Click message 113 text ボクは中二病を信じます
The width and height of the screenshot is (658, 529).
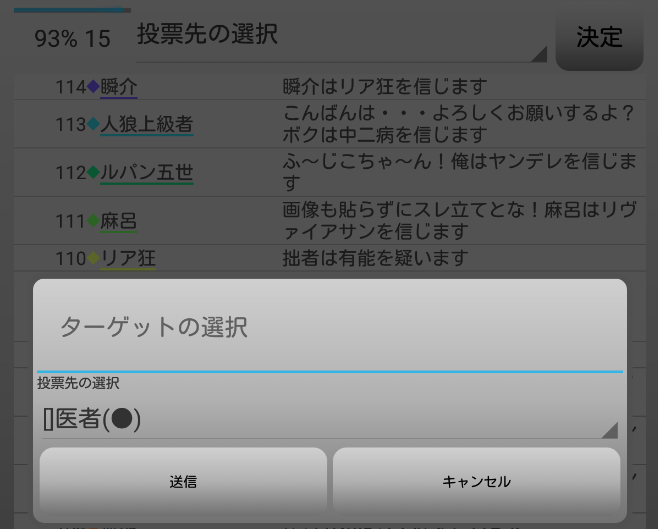pyautogui.click(x=385, y=135)
